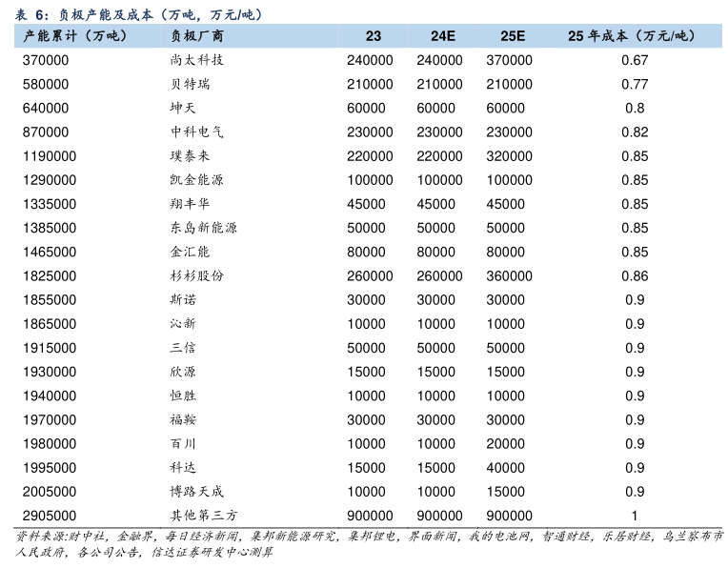
Task: Click manufacturer name 贝特瑞
Action: (190, 84)
